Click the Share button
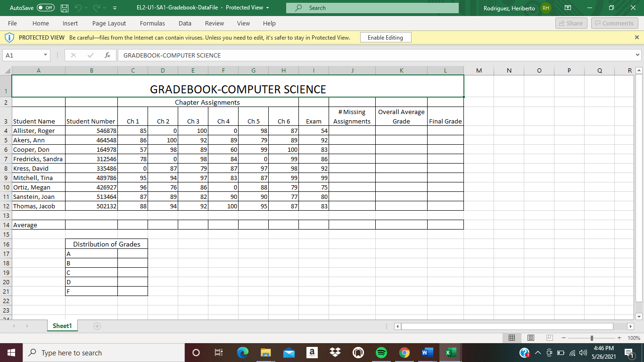 [570, 23]
